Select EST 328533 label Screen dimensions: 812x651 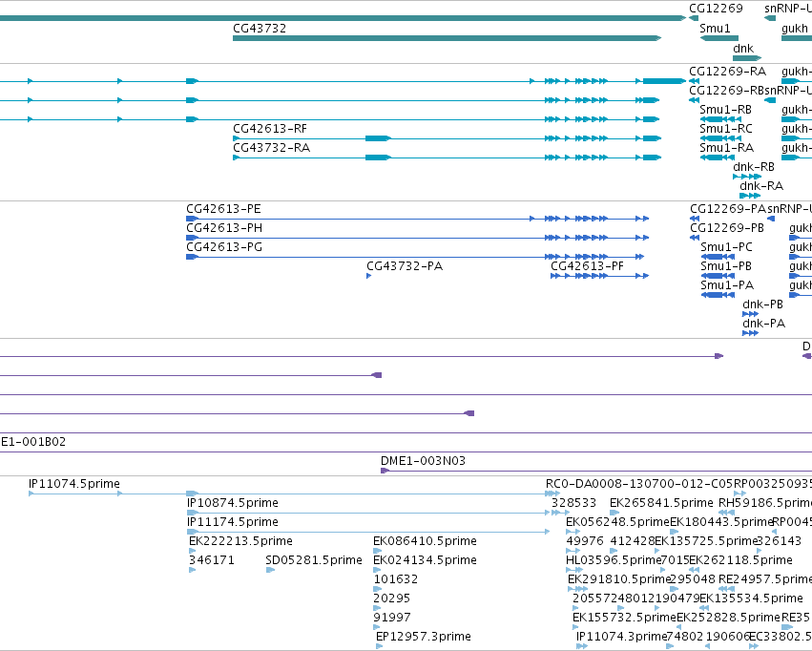coord(573,503)
